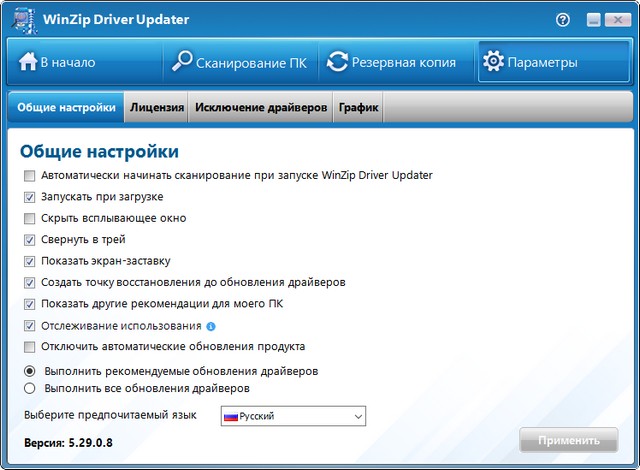Toggle restore point creation checkbox
The width and height of the screenshot is (640, 470).
29,283
